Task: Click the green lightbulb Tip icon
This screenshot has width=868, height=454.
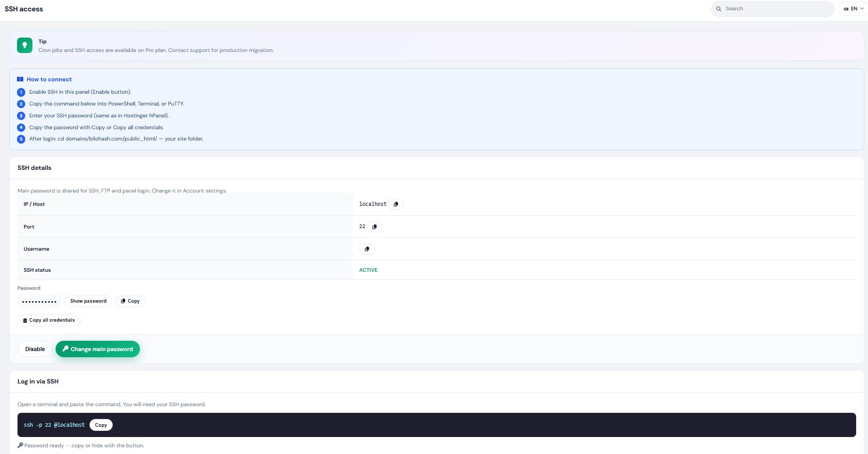Action: coord(25,45)
